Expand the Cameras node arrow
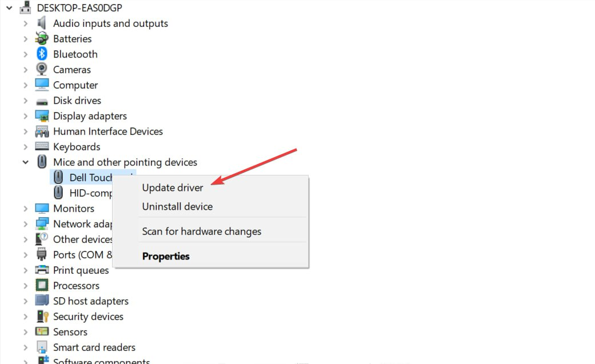This screenshot has width=595, height=364. [x=25, y=70]
